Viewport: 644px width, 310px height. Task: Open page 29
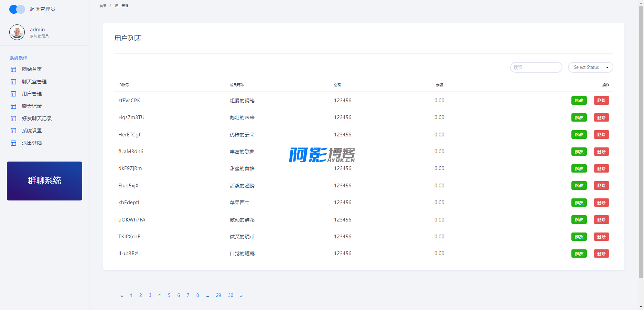tap(218, 296)
